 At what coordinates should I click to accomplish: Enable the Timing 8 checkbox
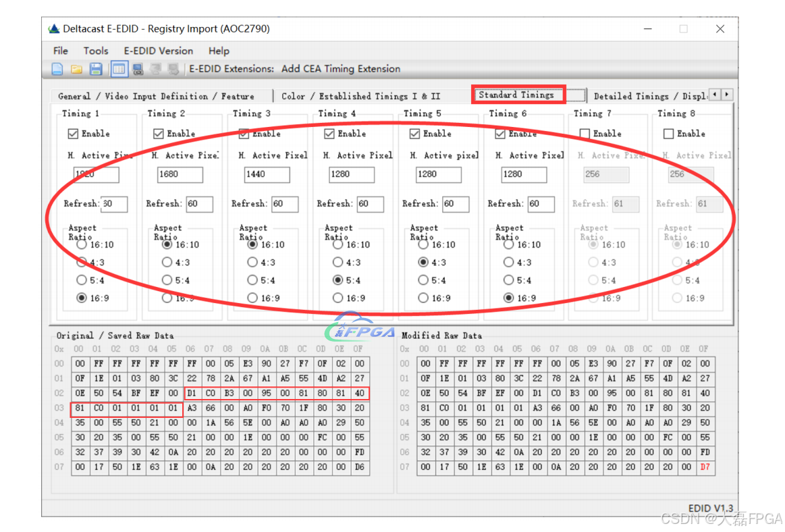coord(668,134)
